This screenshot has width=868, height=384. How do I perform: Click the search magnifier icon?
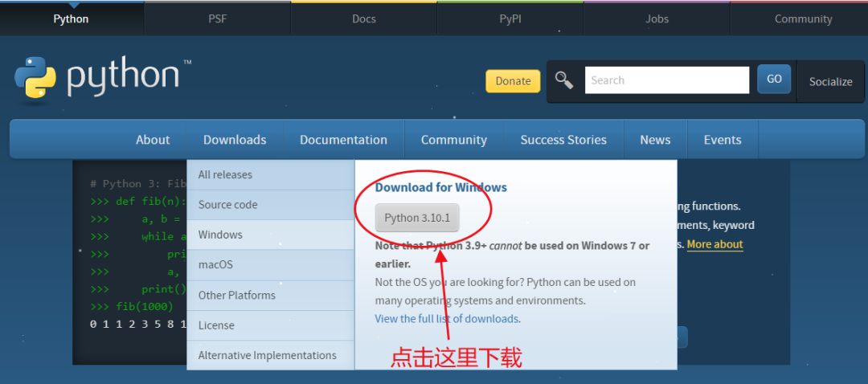(564, 80)
